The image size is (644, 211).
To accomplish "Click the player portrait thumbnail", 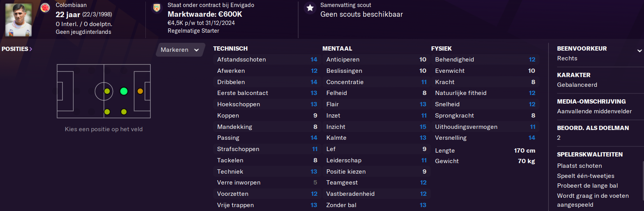I will [18, 20].
